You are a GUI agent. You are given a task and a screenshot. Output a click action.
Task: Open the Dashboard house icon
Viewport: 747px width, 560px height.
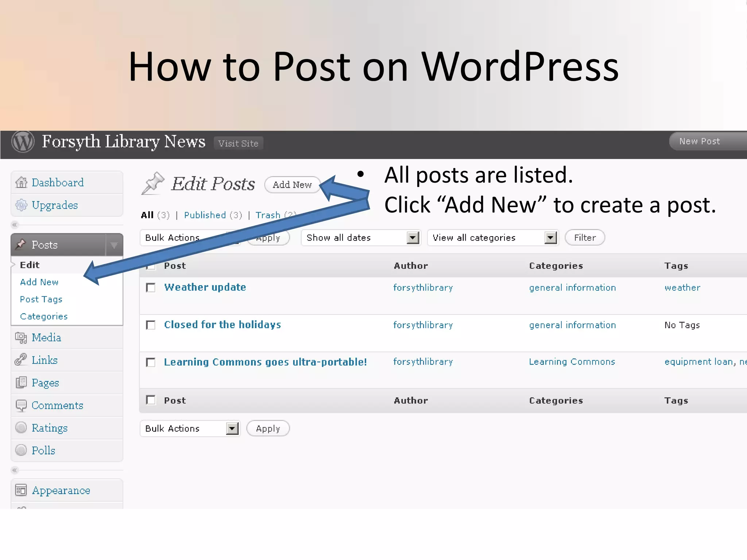click(x=22, y=182)
